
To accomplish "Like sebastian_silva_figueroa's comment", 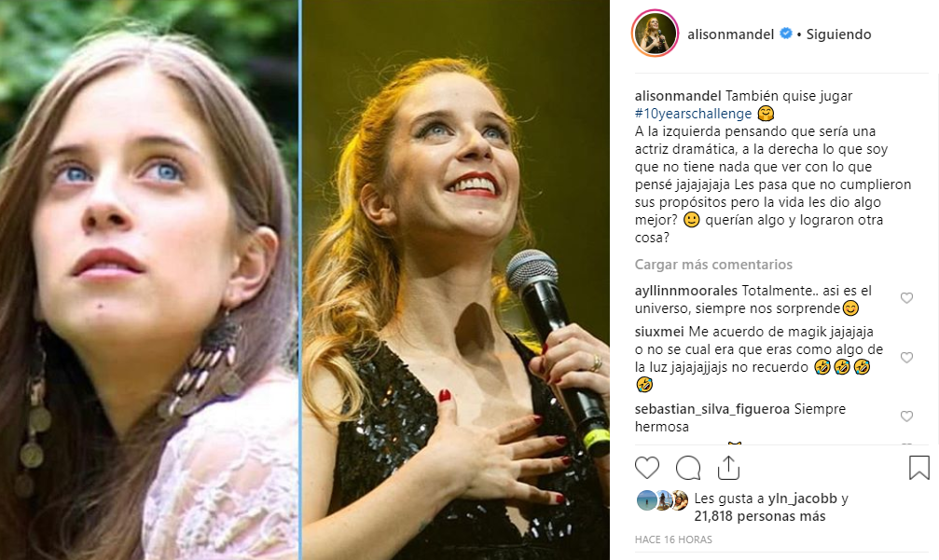I will coord(906,417).
